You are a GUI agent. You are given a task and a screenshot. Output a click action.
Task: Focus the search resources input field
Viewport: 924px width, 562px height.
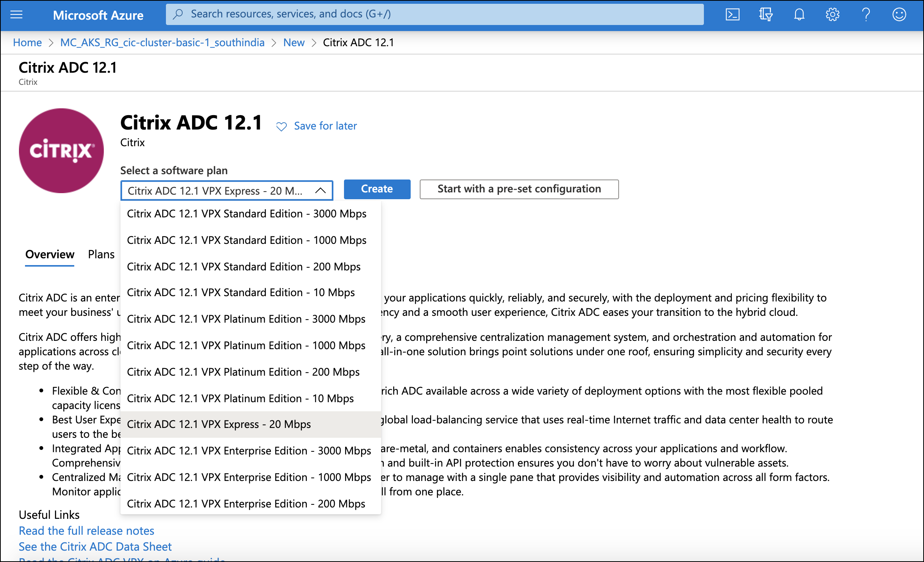(435, 14)
